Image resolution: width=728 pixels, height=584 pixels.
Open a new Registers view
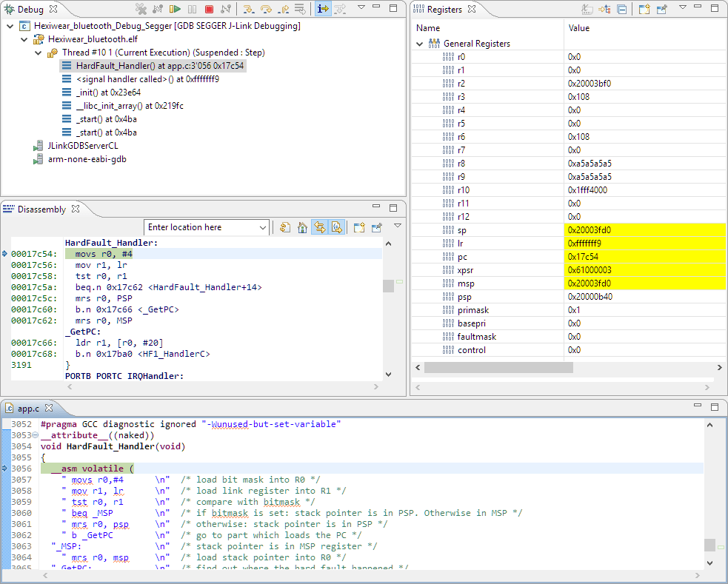(644, 9)
